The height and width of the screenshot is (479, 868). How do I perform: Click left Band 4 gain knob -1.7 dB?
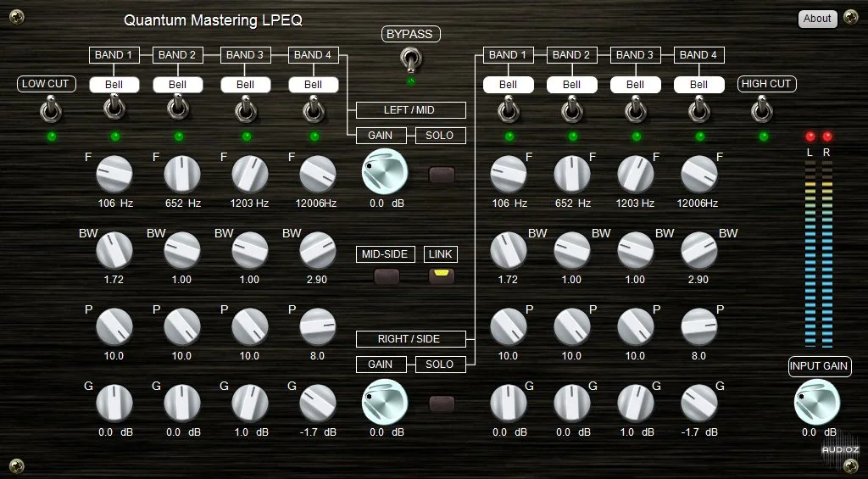318,404
